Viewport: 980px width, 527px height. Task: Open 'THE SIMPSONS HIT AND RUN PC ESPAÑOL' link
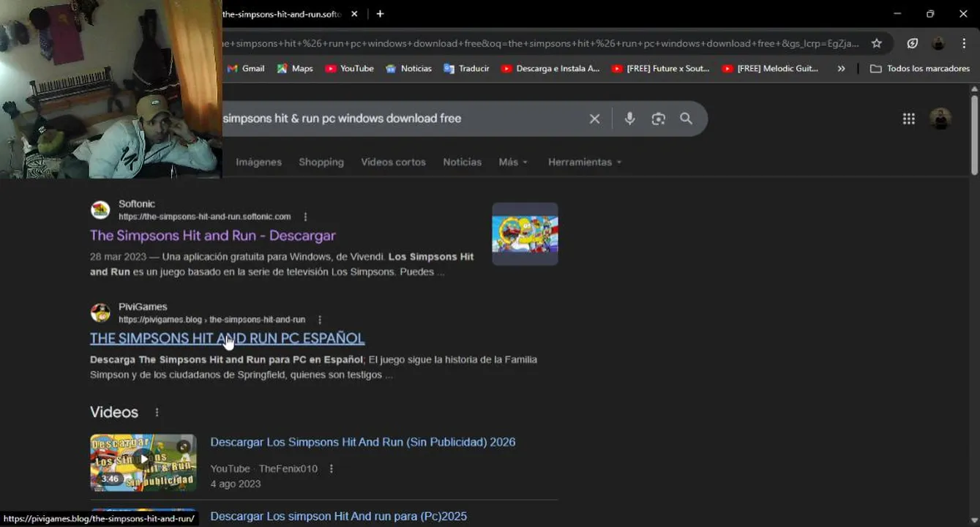pyautogui.click(x=227, y=338)
